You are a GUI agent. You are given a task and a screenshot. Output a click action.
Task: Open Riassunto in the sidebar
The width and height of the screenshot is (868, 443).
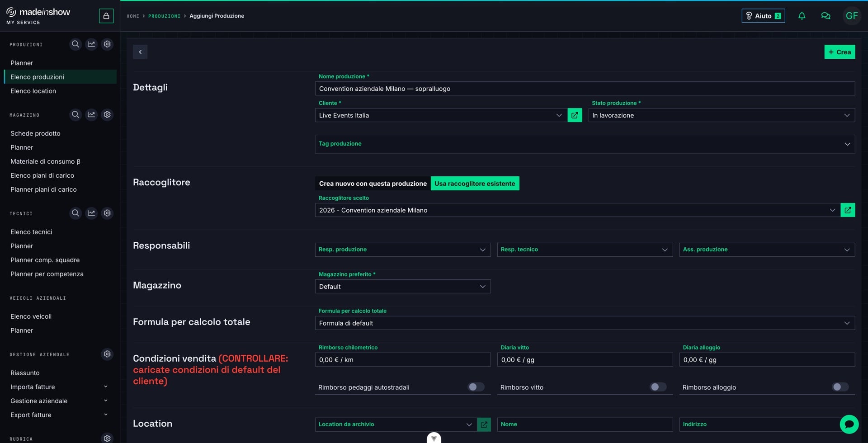tap(60, 373)
